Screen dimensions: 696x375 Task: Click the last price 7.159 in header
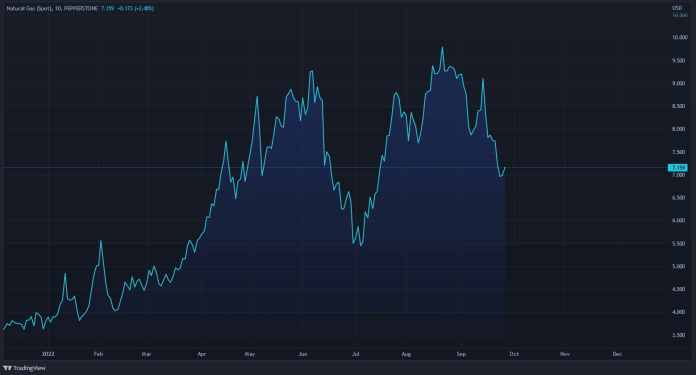107,8
